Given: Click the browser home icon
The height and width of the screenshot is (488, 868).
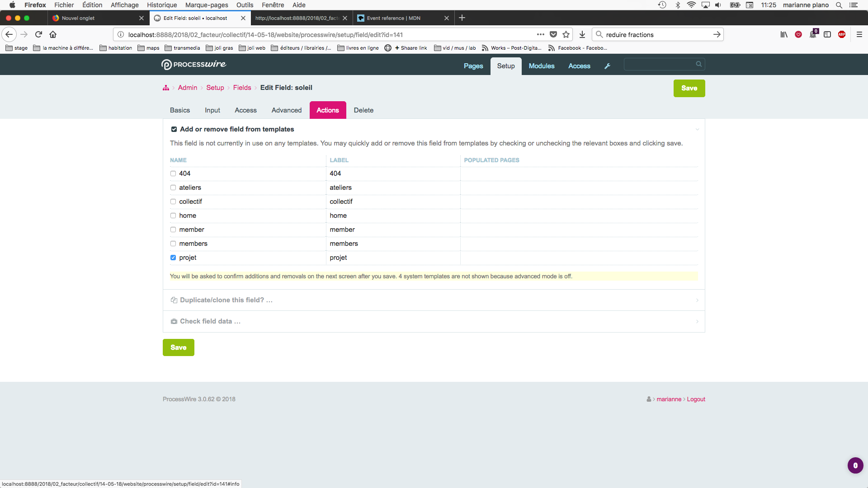Looking at the screenshot, I should click(53, 34).
